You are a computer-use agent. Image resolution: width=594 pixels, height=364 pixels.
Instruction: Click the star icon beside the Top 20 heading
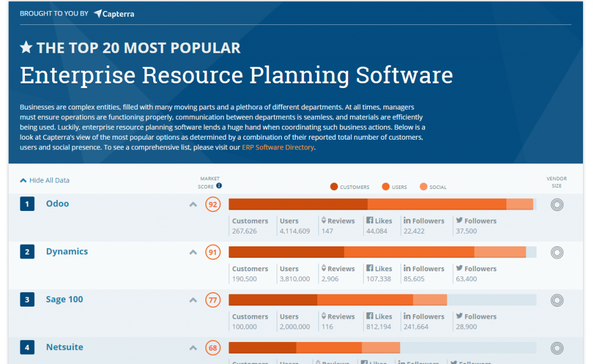26,48
